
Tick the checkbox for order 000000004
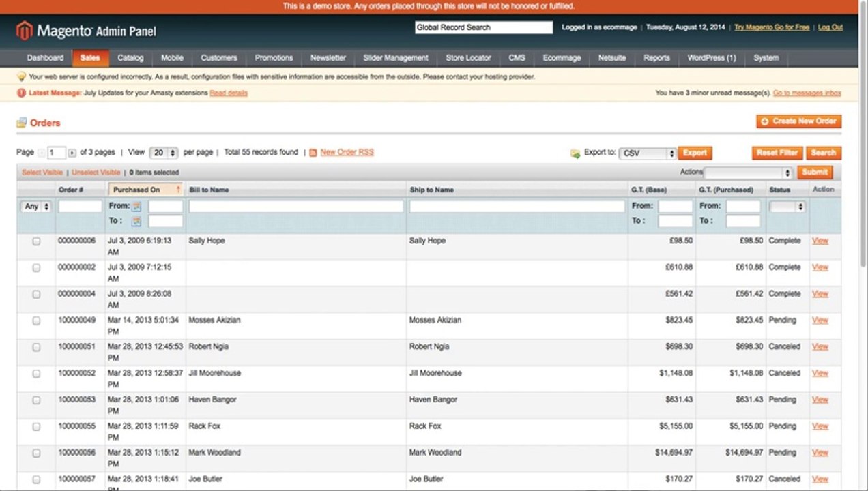pyautogui.click(x=37, y=295)
